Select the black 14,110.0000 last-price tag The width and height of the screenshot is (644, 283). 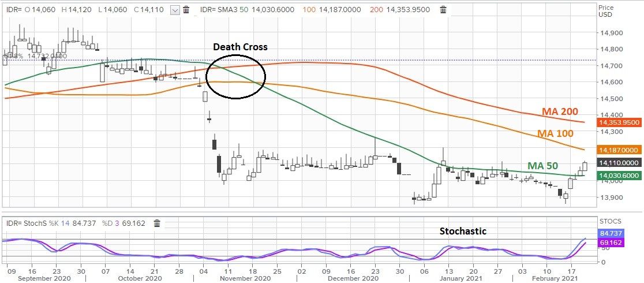(x=619, y=163)
